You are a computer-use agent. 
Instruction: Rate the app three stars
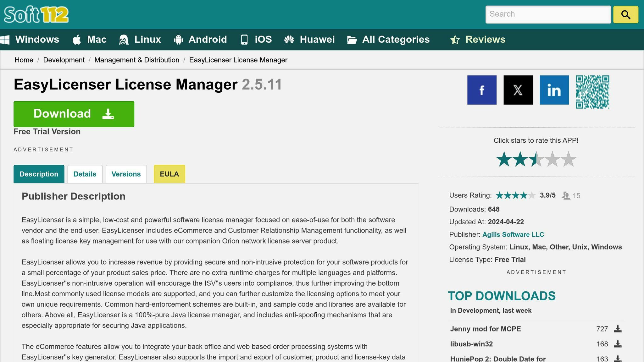pyautogui.click(x=536, y=159)
